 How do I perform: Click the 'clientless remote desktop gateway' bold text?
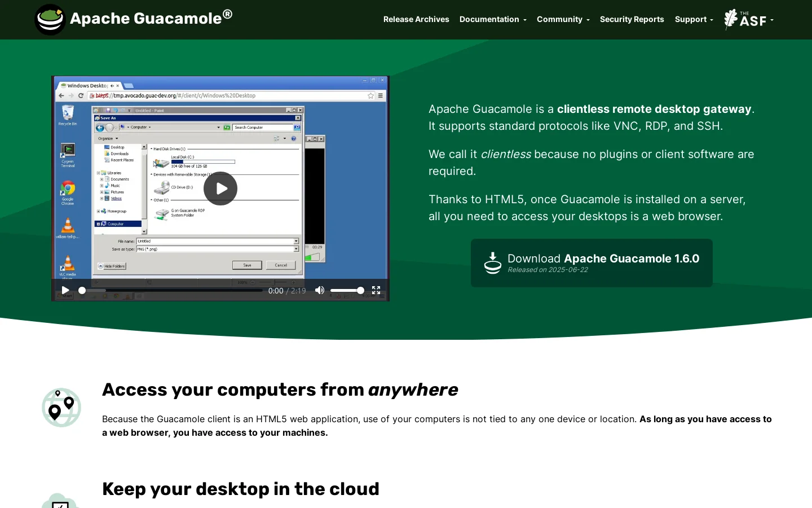tap(654, 109)
